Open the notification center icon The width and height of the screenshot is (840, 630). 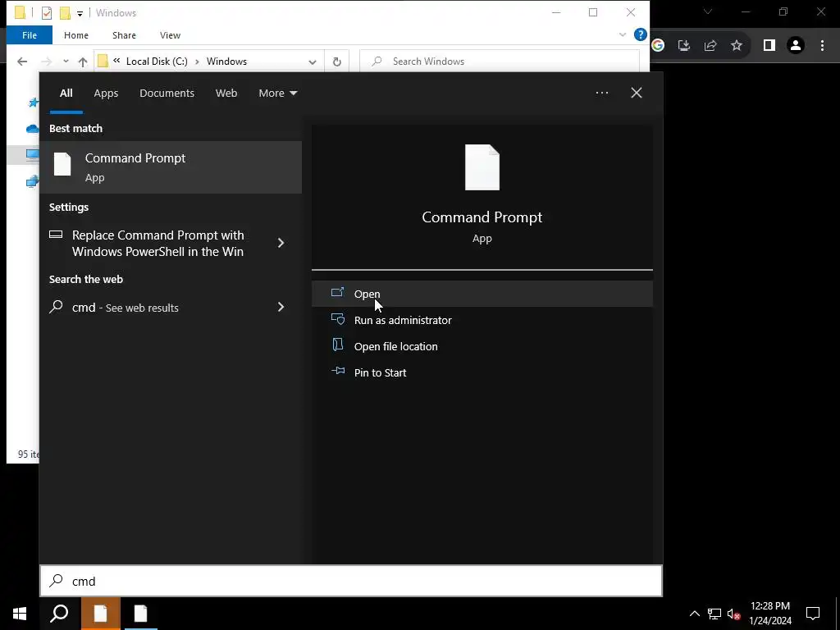click(x=813, y=614)
